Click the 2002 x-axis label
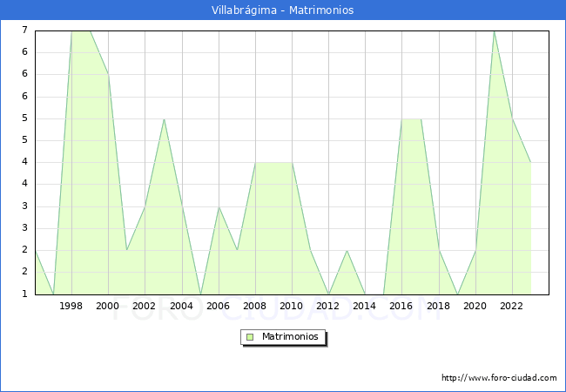The height and width of the screenshot is (392, 566). (x=144, y=306)
